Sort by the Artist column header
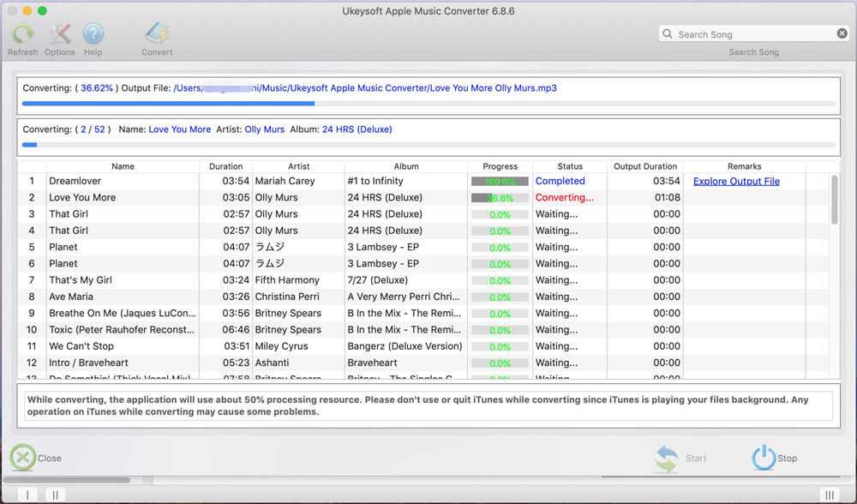The height and width of the screenshot is (504, 857). [x=298, y=166]
